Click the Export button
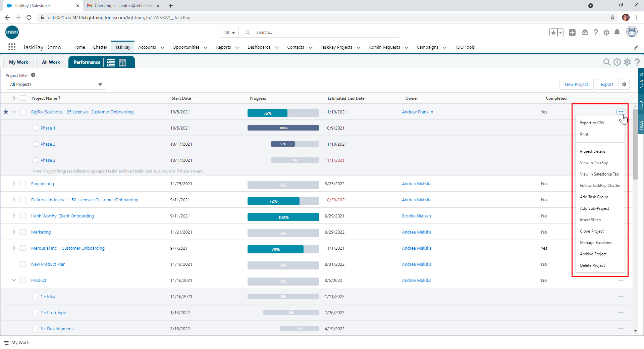The width and height of the screenshot is (644, 349). click(607, 84)
